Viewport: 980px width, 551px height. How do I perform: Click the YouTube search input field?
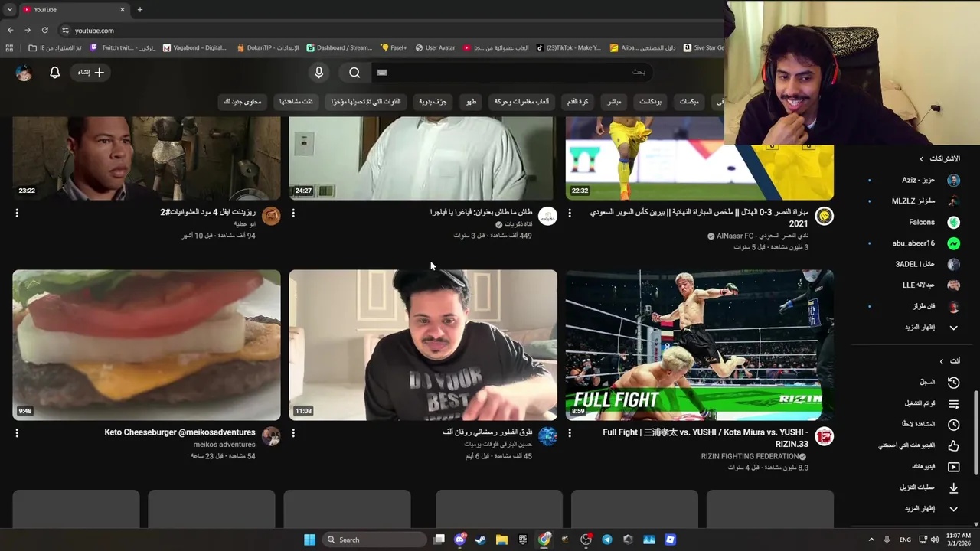point(513,72)
